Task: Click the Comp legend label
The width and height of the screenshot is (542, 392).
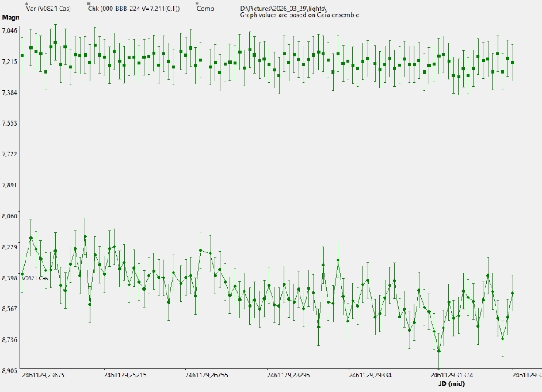Action: point(205,9)
